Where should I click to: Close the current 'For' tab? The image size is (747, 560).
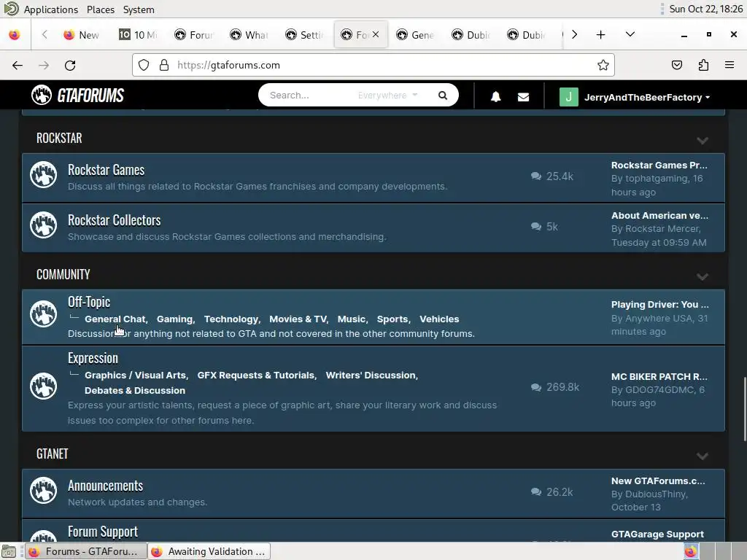pyautogui.click(x=376, y=34)
